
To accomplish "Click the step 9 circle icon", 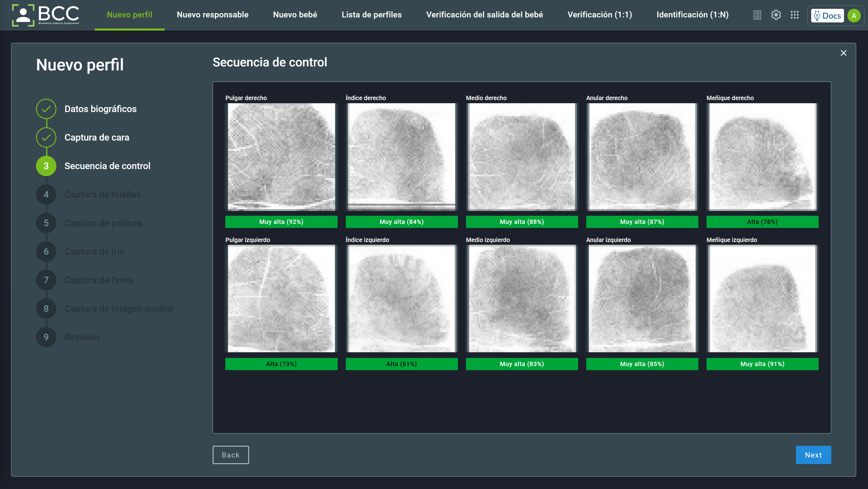I will click(x=46, y=337).
